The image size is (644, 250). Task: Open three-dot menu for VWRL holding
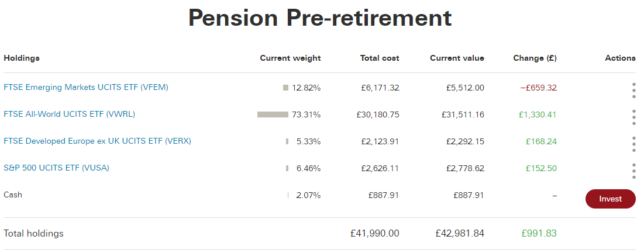tap(633, 117)
